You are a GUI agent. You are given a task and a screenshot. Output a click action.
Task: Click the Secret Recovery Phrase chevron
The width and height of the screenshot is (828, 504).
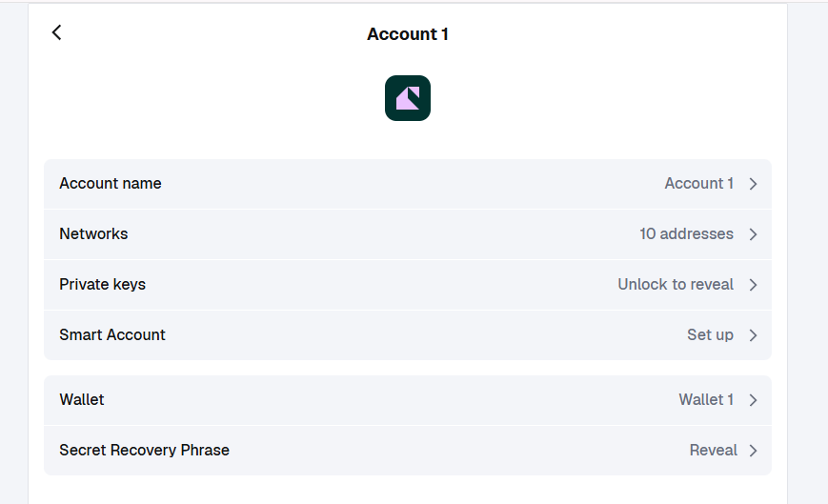pos(753,451)
